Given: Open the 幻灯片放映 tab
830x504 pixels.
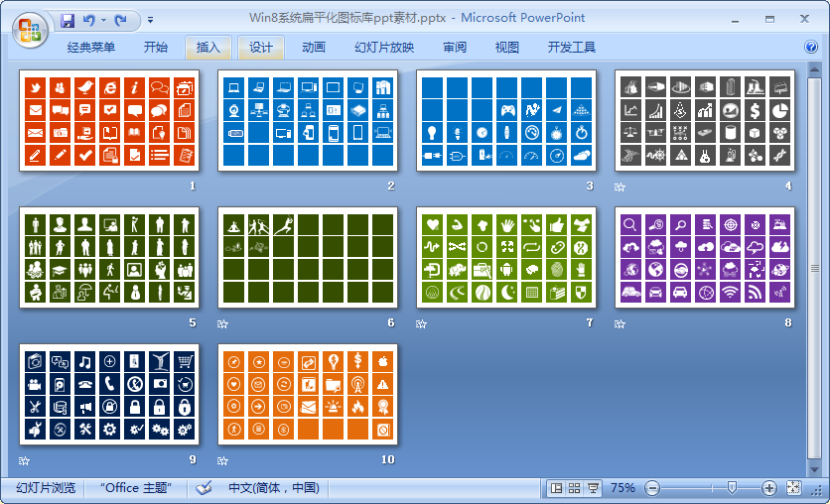Looking at the screenshot, I should click(384, 48).
